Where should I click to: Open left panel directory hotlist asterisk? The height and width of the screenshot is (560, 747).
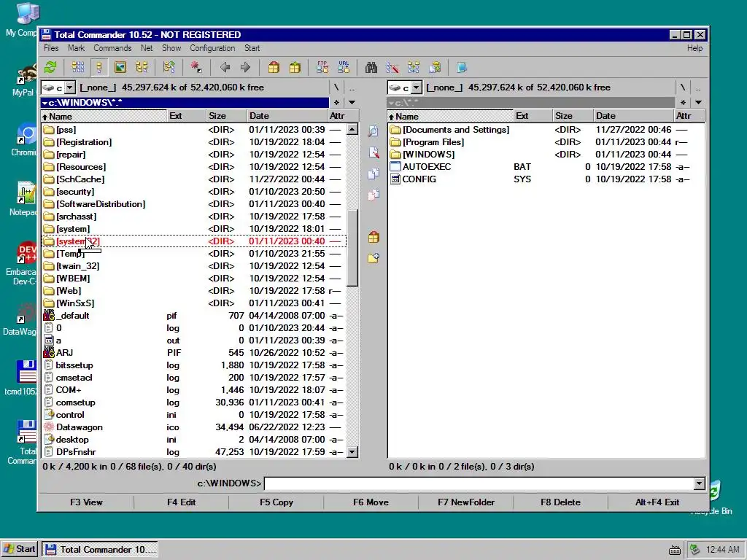(336, 102)
